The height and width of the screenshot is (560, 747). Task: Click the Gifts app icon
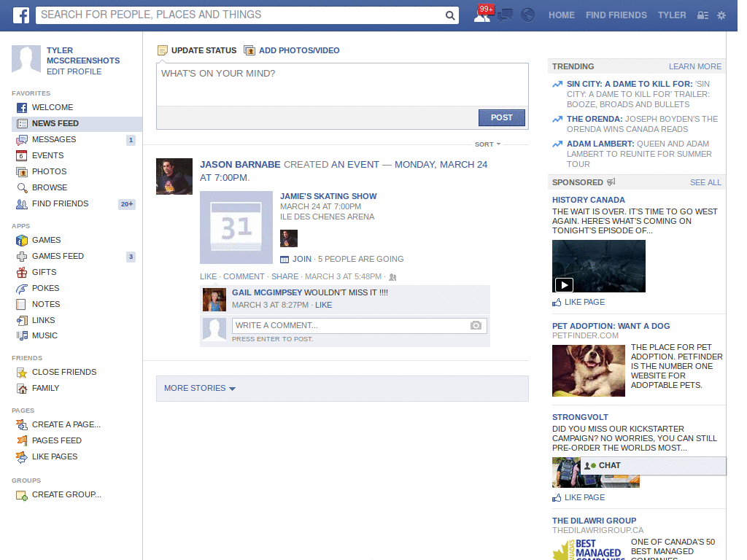point(21,273)
